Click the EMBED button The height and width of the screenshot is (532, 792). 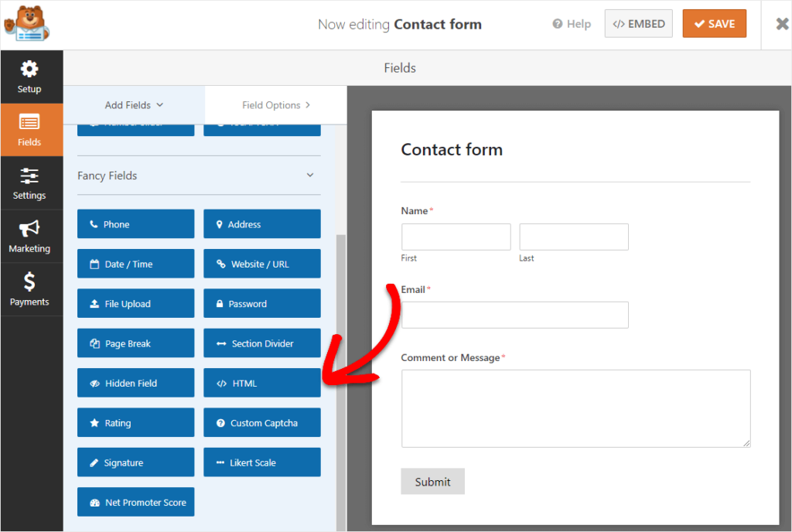pyautogui.click(x=638, y=23)
